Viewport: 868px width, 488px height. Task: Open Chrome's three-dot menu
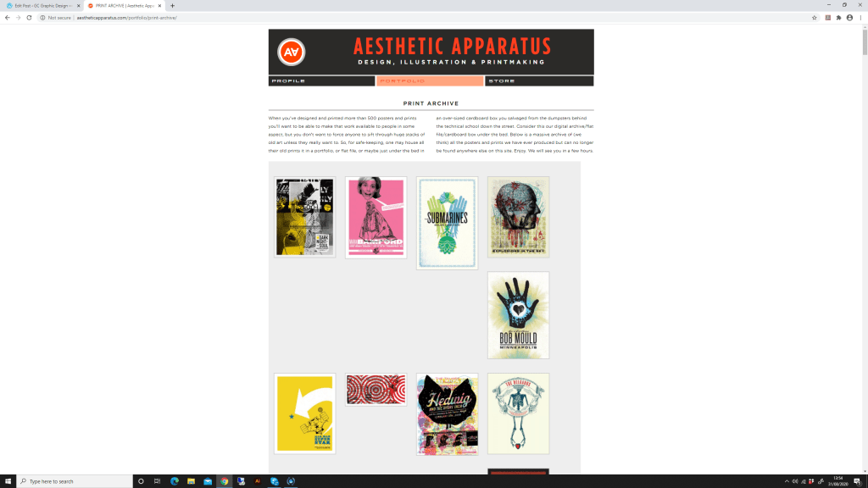coord(861,18)
